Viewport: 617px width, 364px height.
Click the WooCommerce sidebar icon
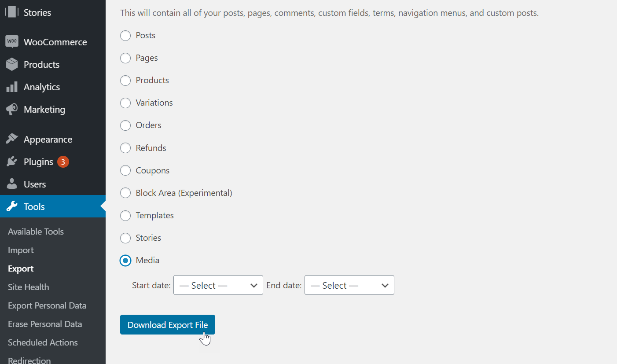tap(12, 41)
